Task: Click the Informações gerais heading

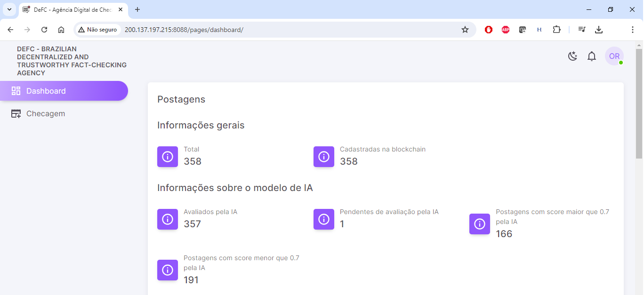Action: pos(201,125)
